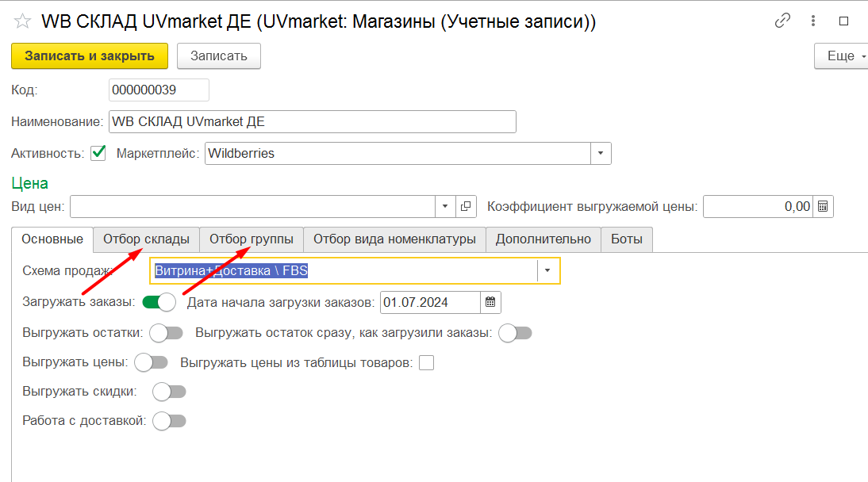868x482 pixels.
Task: Switch to the Отбор склады tab
Action: (146, 239)
